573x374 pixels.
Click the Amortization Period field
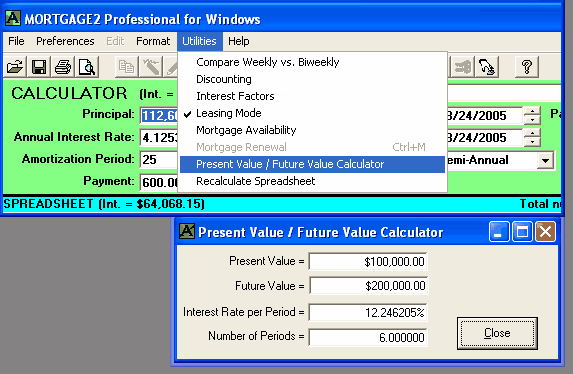[159, 160]
